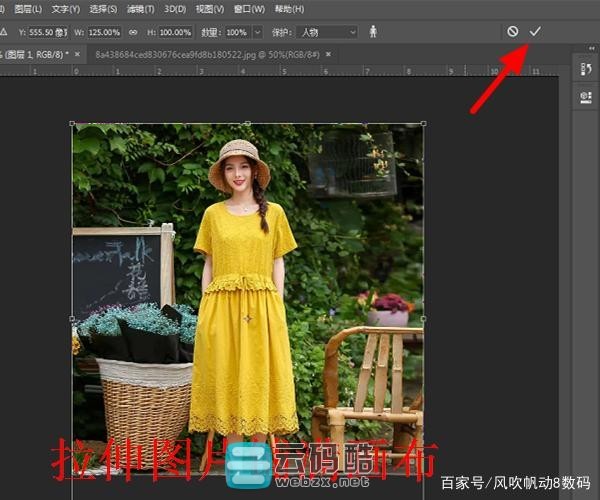Viewport: 600px width, 500px height.
Task: Open the 文字(Y) menu
Action: 65,9
